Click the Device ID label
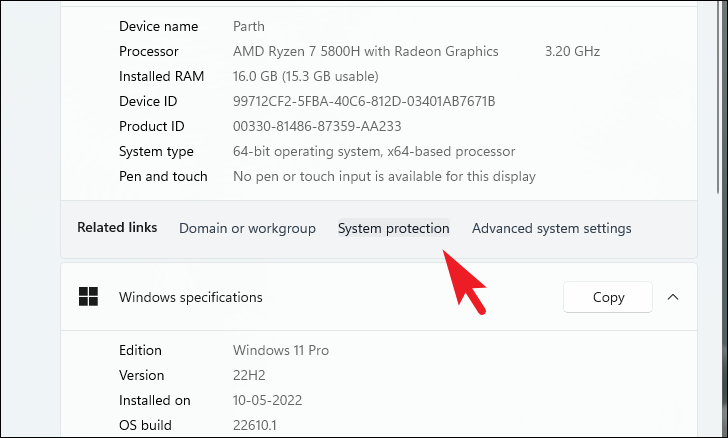Screen dimensions: 728x438 [x=148, y=101]
